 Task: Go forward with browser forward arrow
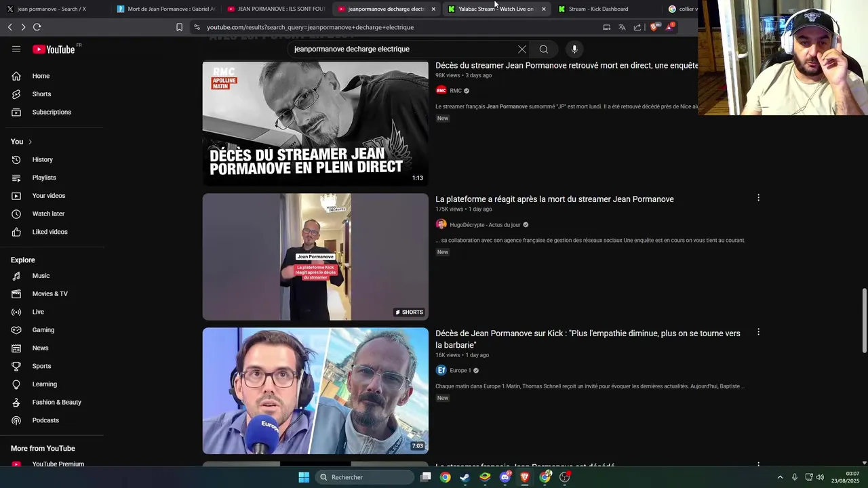pos(23,27)
